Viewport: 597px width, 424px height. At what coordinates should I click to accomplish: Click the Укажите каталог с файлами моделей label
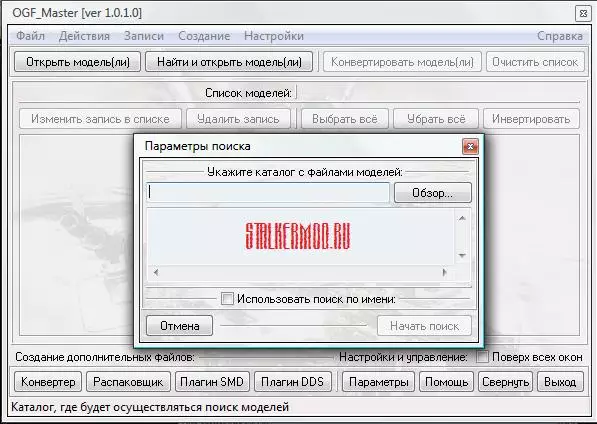(305, 172)
